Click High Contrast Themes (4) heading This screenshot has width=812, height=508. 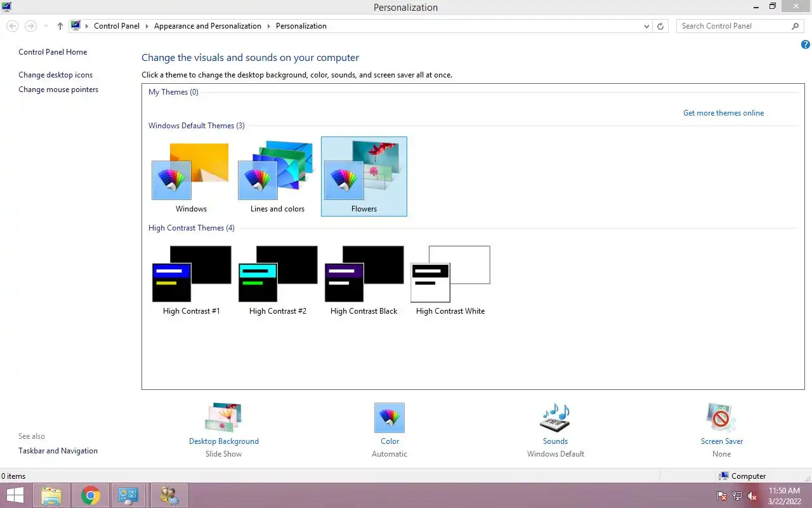192,228
